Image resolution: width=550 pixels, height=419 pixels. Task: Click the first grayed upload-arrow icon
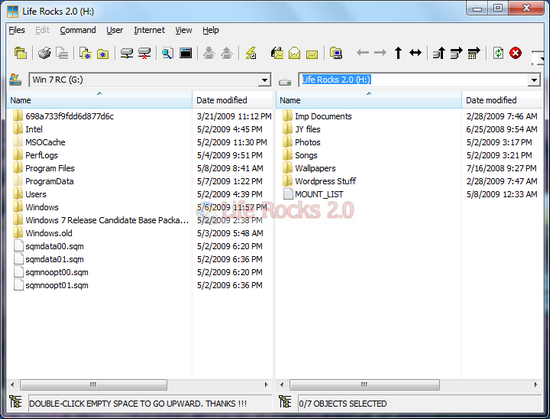[209, 53]
